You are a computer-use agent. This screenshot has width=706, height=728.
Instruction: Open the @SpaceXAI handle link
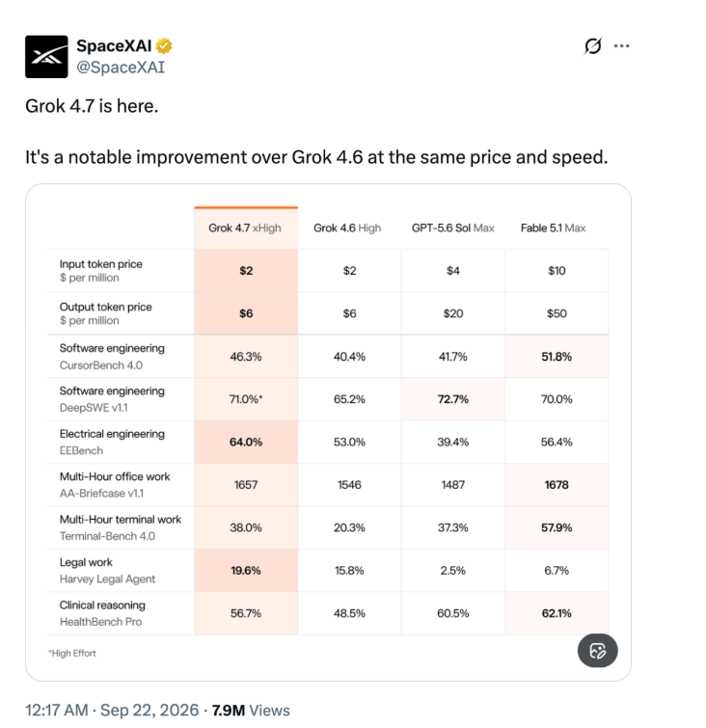click(121, 67)
